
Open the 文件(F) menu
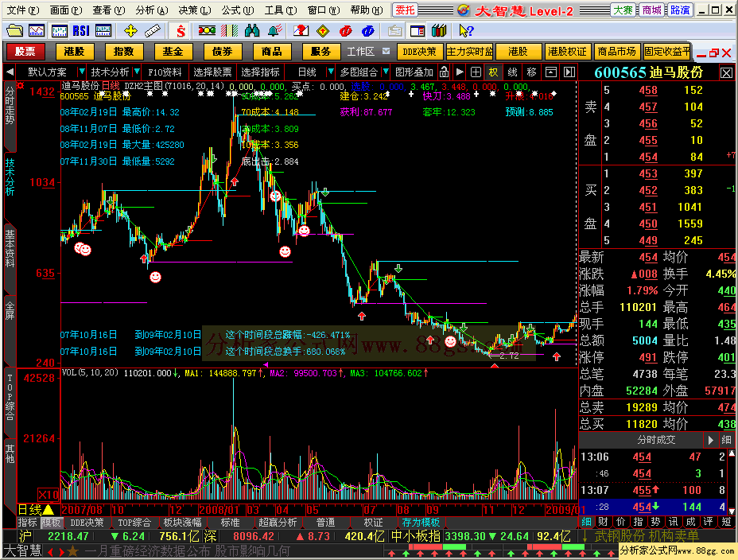(x=23, y=10)
